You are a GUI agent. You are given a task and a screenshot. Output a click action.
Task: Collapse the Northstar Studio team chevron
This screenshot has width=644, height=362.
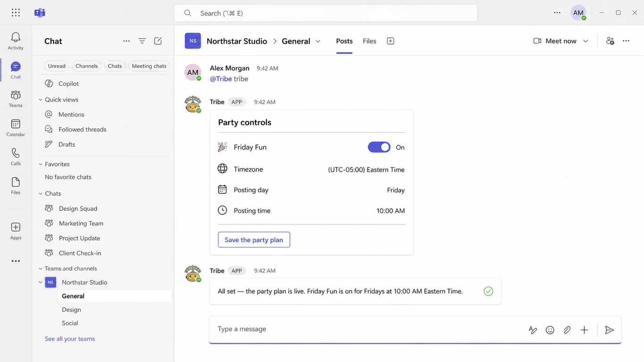[x=41, y=282]
